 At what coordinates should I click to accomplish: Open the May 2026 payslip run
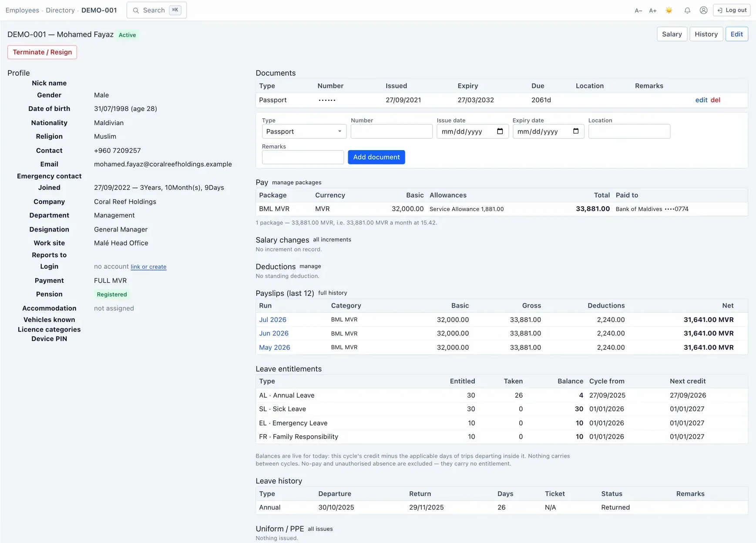(x=274, y=347)
